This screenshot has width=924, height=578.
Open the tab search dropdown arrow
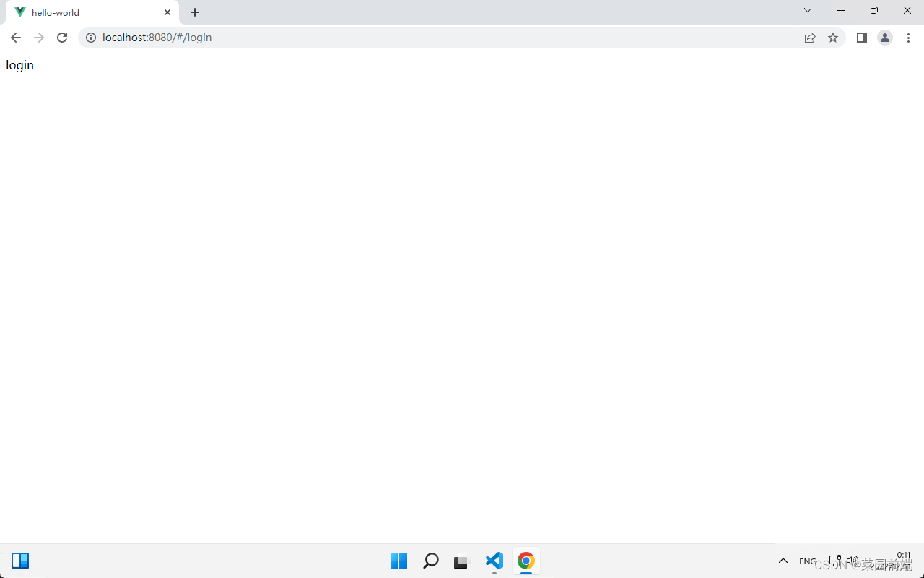click(808, 10)
